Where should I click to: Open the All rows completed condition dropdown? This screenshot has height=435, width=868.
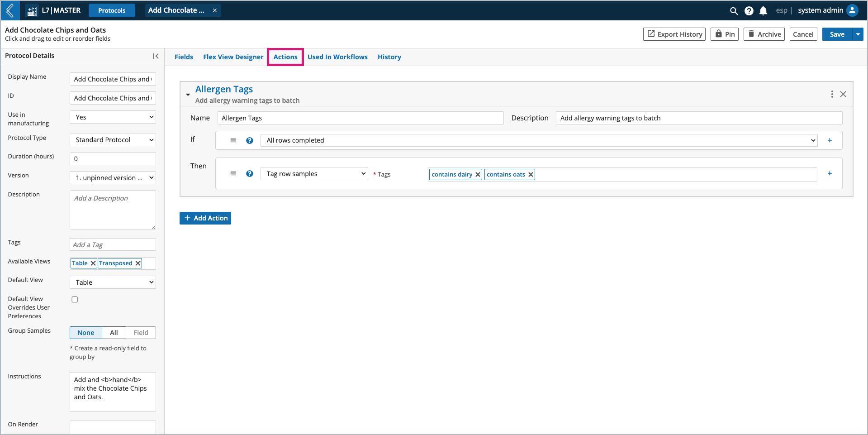click(539, 140)
